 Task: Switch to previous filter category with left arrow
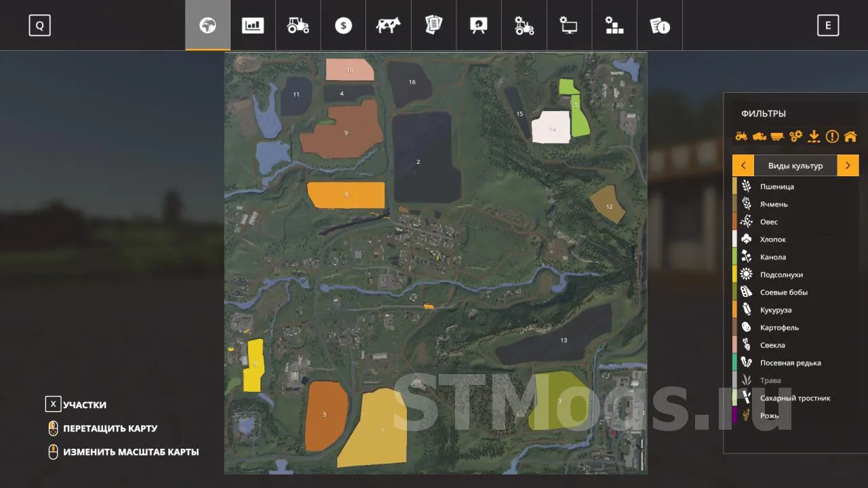tap(743, 165)
